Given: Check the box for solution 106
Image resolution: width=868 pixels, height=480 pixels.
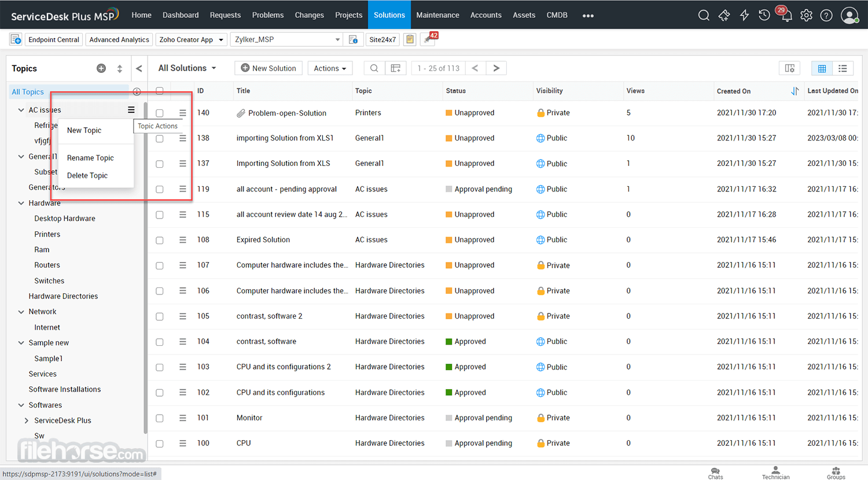Looking at the screenshot, I should (160, 291).
